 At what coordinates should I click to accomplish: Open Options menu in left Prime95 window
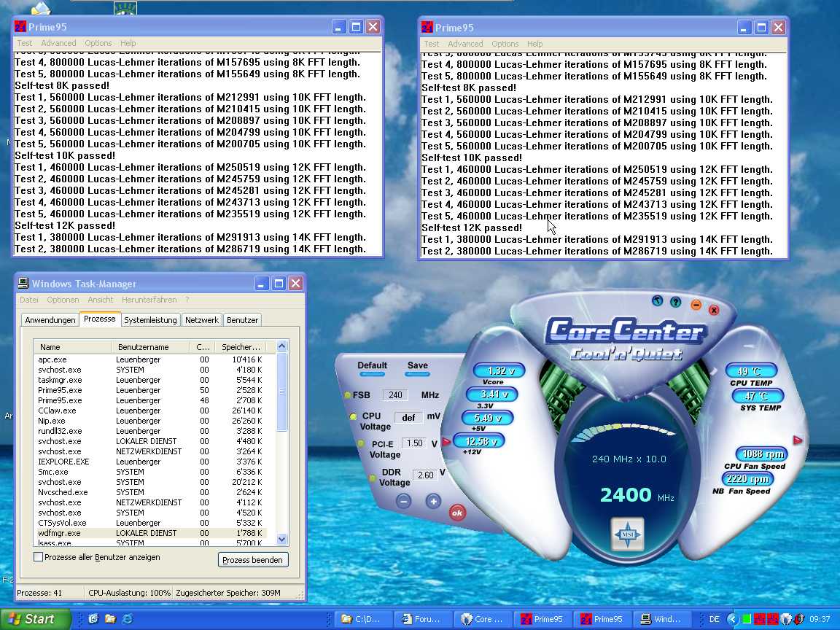click(98, 43)
